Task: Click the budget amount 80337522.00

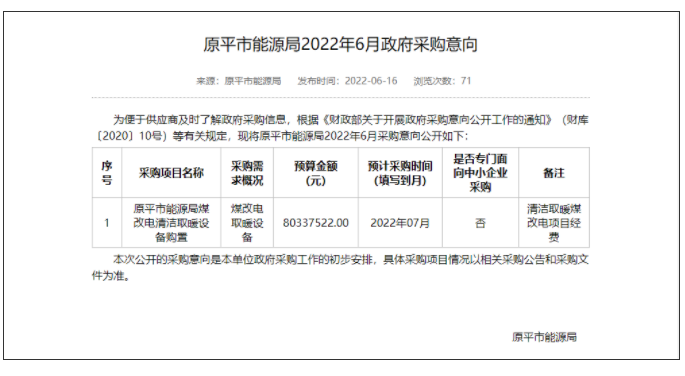Action: click(316, 223)
